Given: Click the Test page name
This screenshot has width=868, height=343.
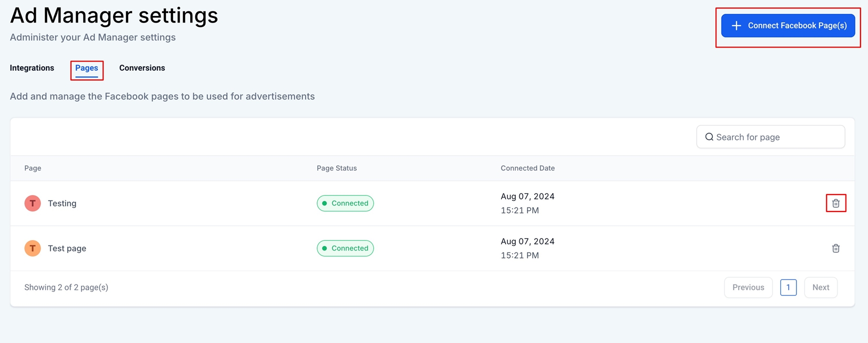Looking at the screenshot, I should [x=67, y=248].
